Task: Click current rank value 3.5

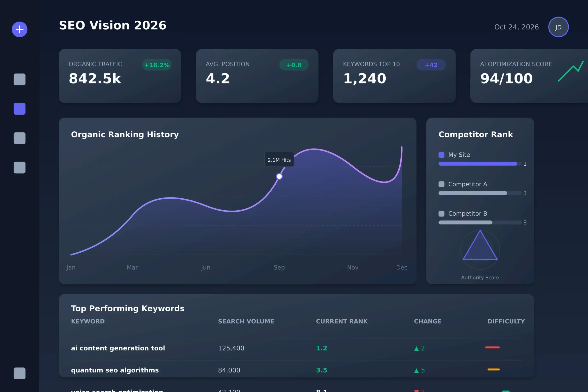Action: click(322, 370)
